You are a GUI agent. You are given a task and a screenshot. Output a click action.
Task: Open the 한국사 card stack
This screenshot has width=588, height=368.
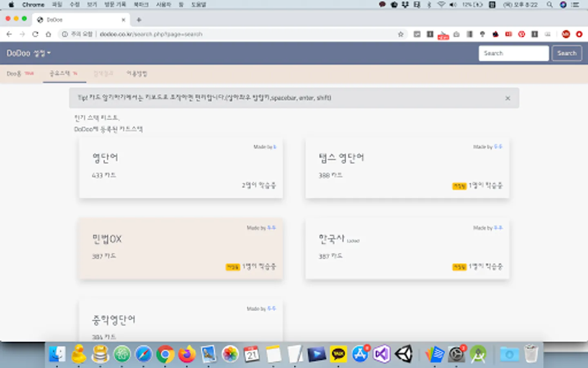coord(407,249)
